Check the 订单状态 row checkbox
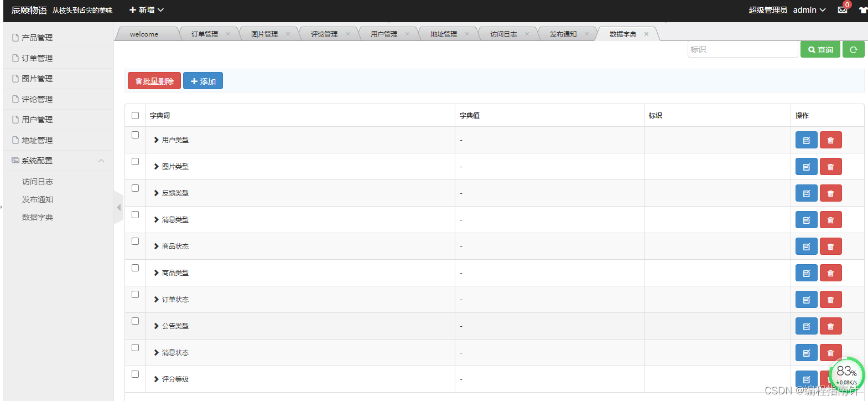The width and height of the screenshot is (868, 401). tap(135, 294)
